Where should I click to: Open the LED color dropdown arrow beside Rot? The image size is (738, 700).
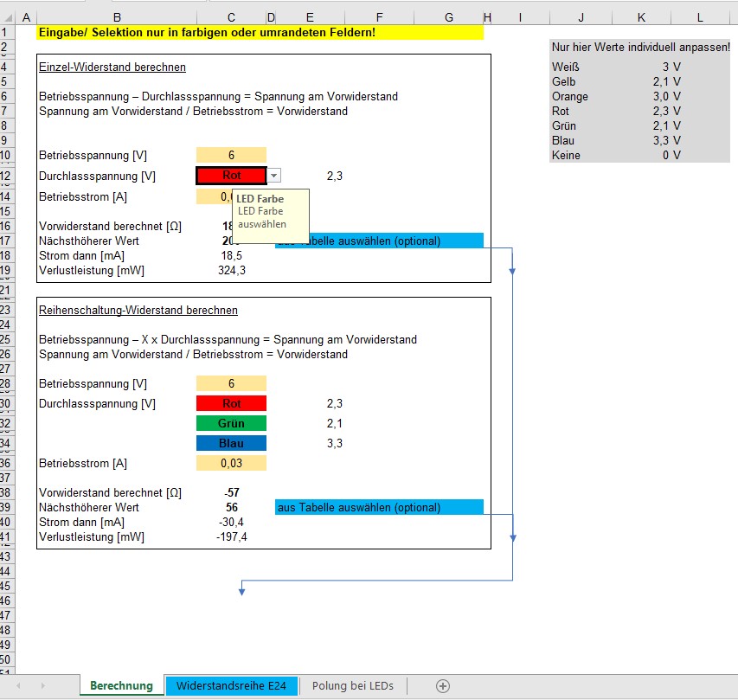pyautogui.click(x=274, y=176)
